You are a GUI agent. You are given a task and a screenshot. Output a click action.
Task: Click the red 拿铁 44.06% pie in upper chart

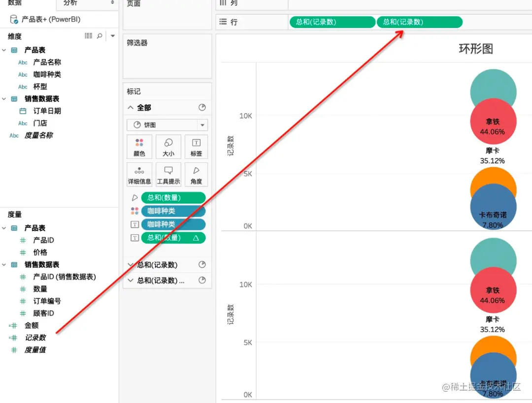493,122
